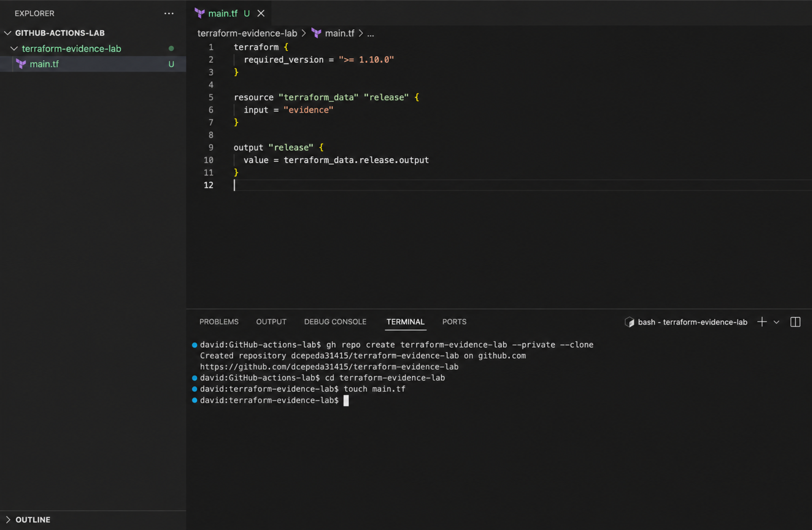Image resolution: width=812 pixels, height=530 pixels.
Task: Place cursor on required_version line text
Action: pos(319,60)
